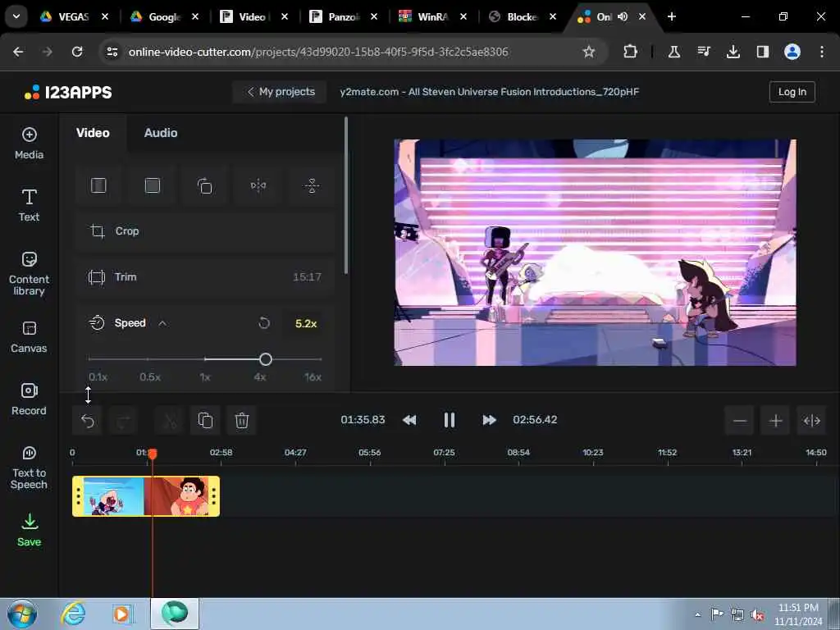Open the Media panel in sidebar
The width and height of the screenshot is (840, 630).
click(x=29, y=144)
